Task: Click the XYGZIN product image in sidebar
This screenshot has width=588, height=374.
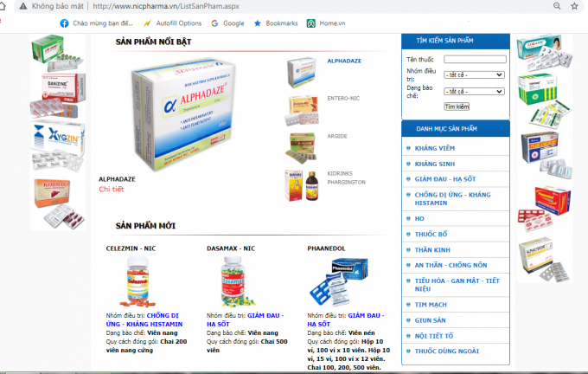Action: point(58,146)
